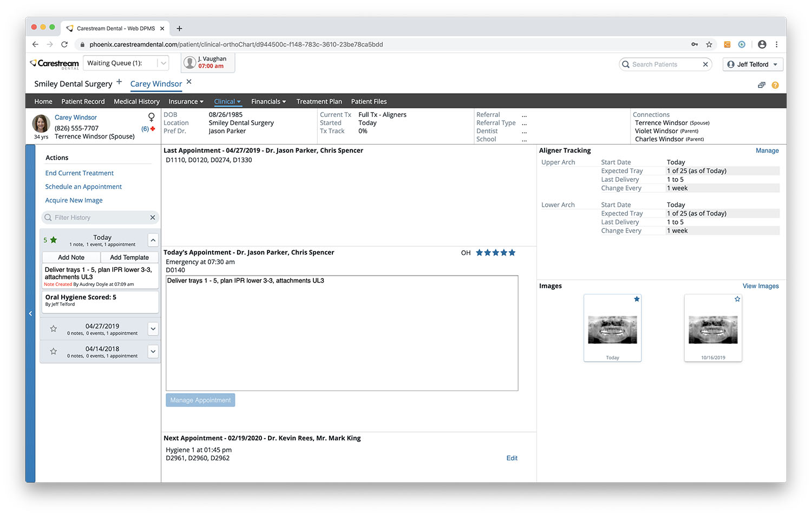The width and height of the screenshot is (812, 516).
Task: Toggle the green star on Today entry
Action: point(54,240)
